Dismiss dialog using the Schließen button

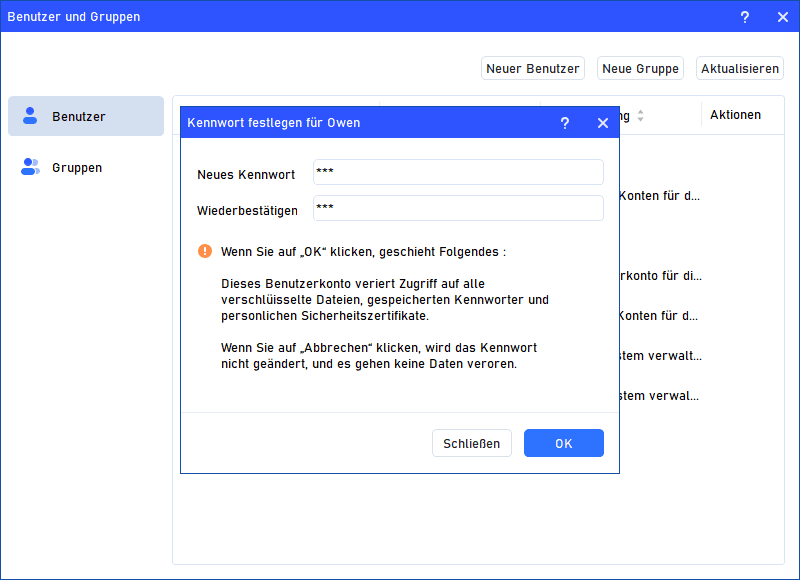[x=472, y=443]
